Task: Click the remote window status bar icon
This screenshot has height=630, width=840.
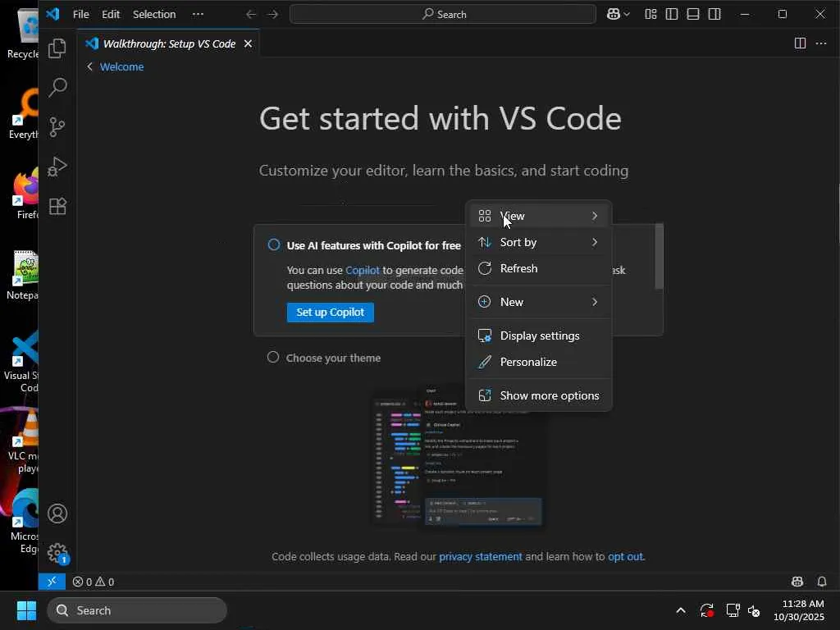Action: [52, 582]
